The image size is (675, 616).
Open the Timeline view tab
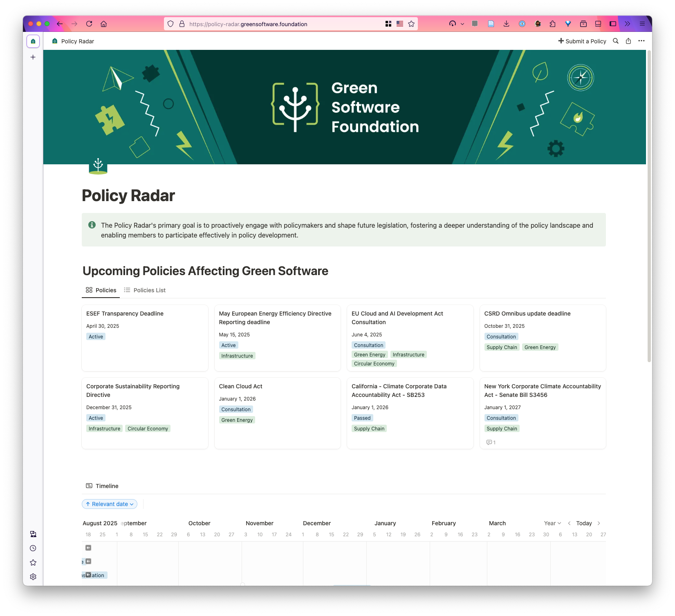coord(102,486)
